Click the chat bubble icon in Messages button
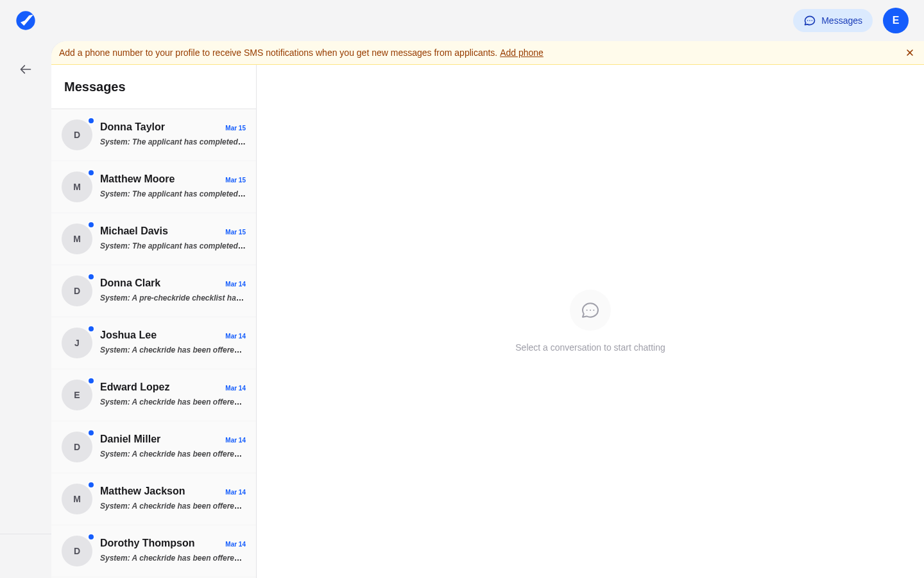Image resolution: width=924 pixels, height=578 pixels. click(809, 21)
